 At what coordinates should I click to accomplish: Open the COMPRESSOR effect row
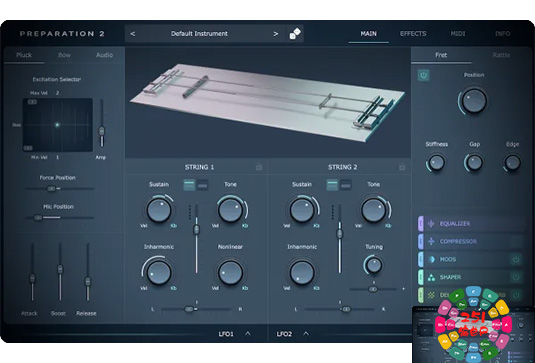point(471,241)
